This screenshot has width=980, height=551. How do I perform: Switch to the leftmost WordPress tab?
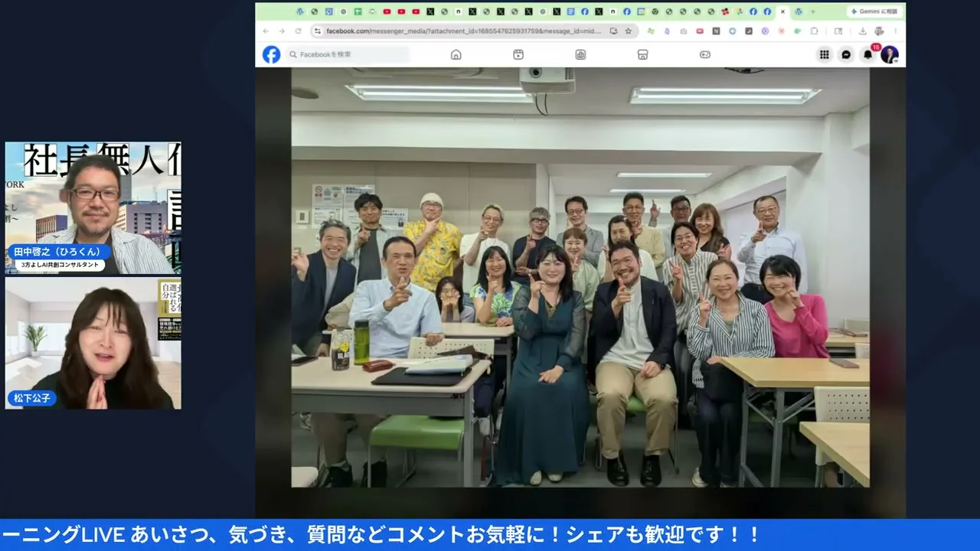point(299,11)
